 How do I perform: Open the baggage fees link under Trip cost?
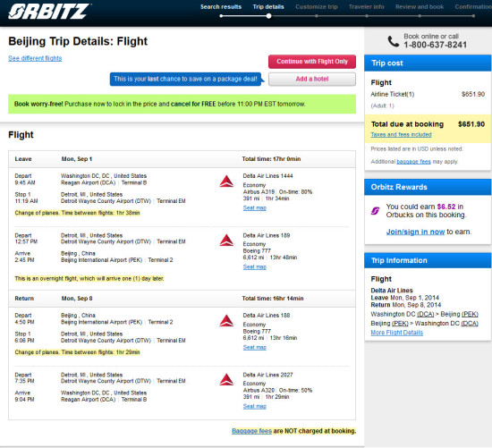413,162
